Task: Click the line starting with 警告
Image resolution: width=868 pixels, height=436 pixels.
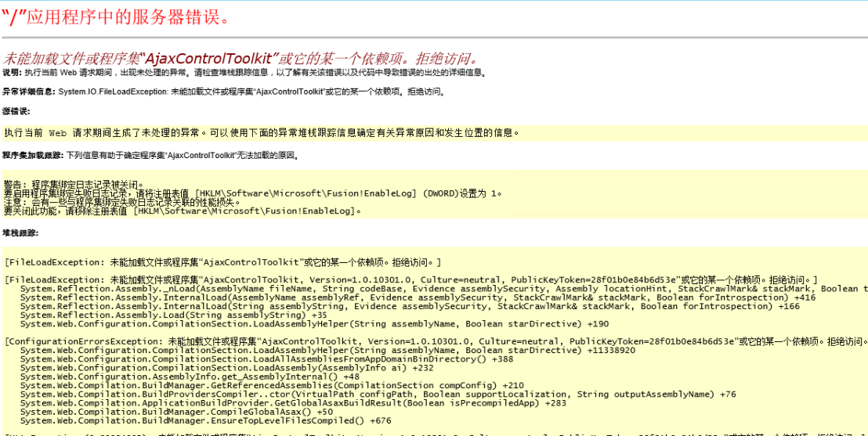Action: (x=74, y=184)
